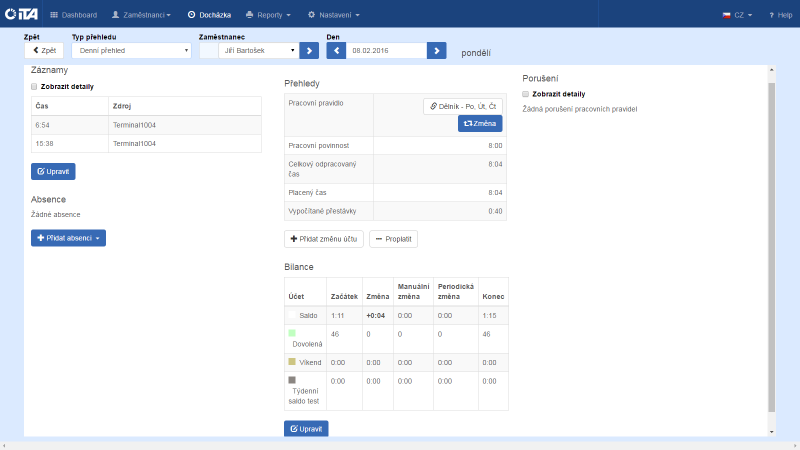This screenshot has width=800, height=450.
Task: Open the Nastavení menu
Action: pyautogui.click(x=333, y=15)
